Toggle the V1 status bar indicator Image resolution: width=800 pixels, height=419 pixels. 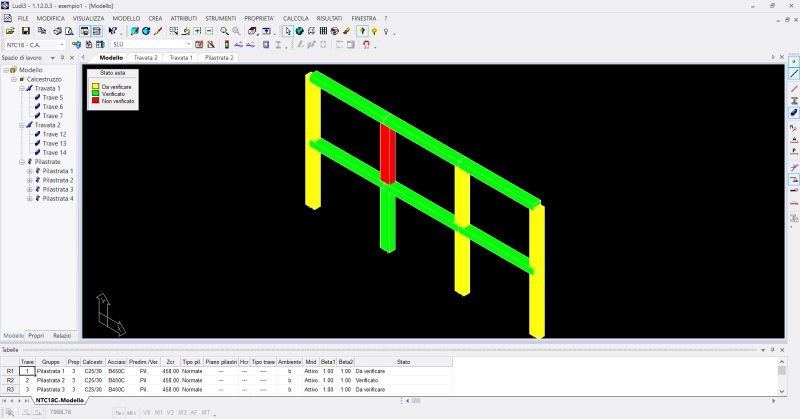147,412
